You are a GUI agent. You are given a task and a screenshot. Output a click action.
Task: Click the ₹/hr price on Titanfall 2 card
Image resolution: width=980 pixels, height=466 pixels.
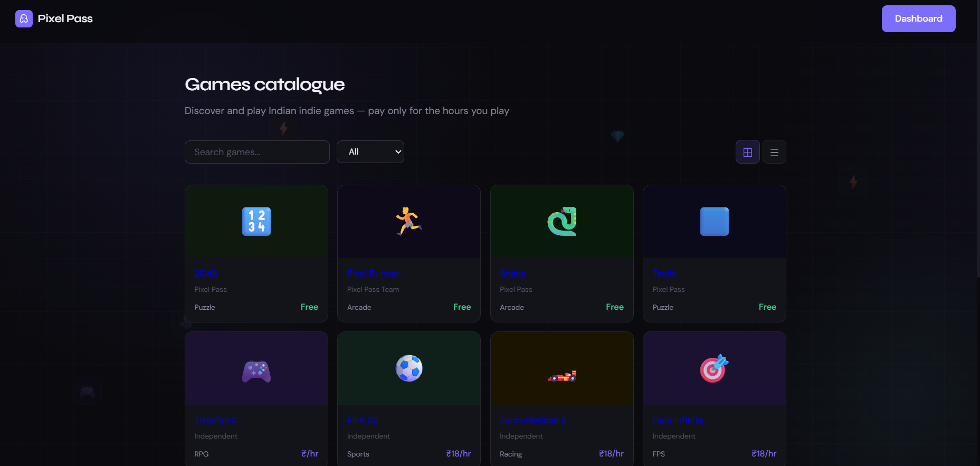point(310,454)
